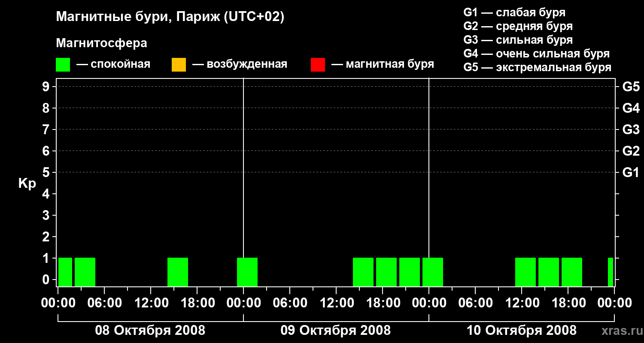The height and width of the screenshot is (343, 644).
Task: Click the 'G3' right-axis level label
Action: (631, 129)
